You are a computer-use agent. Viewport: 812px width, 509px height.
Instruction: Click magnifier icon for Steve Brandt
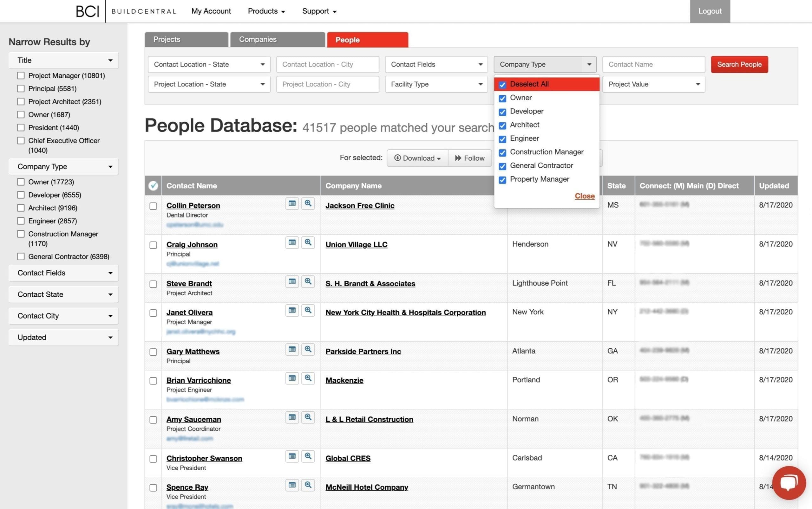tap(308, 281)
